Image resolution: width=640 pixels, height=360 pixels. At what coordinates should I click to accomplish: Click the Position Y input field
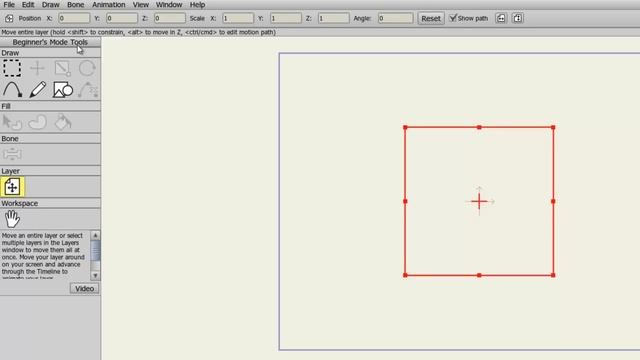click(x=122, y=18)
